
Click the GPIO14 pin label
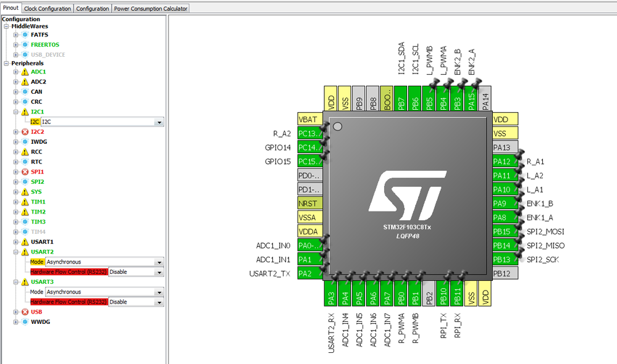click(x=278, y=147)
